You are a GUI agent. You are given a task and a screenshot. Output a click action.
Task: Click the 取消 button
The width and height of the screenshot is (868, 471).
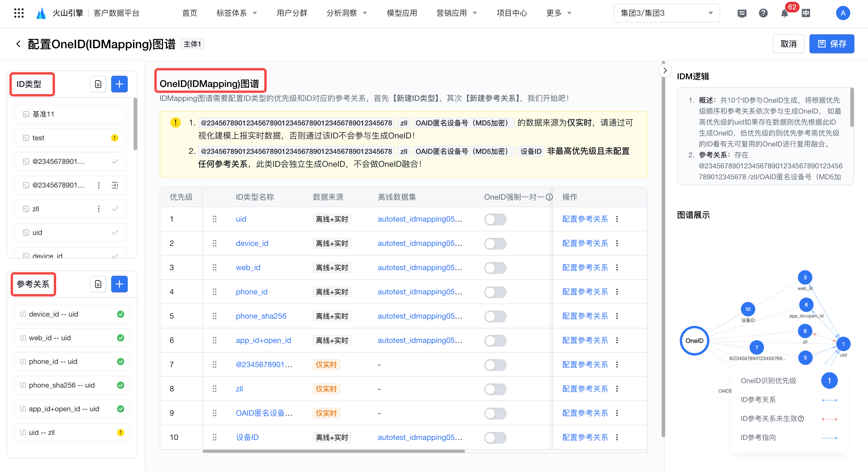click(x=788, y=44)
